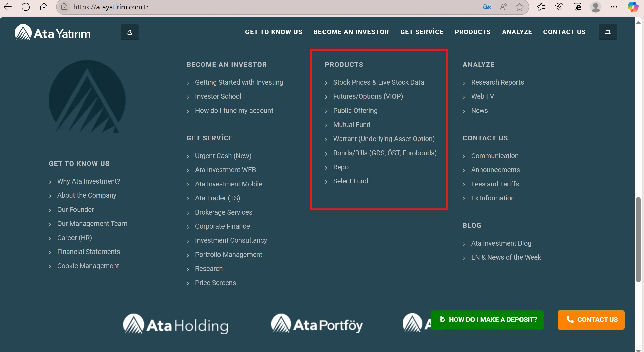The height and width of the screenshot is (352, 644).
Task: Open browser Settings and more menu
Action: point(614,7)
